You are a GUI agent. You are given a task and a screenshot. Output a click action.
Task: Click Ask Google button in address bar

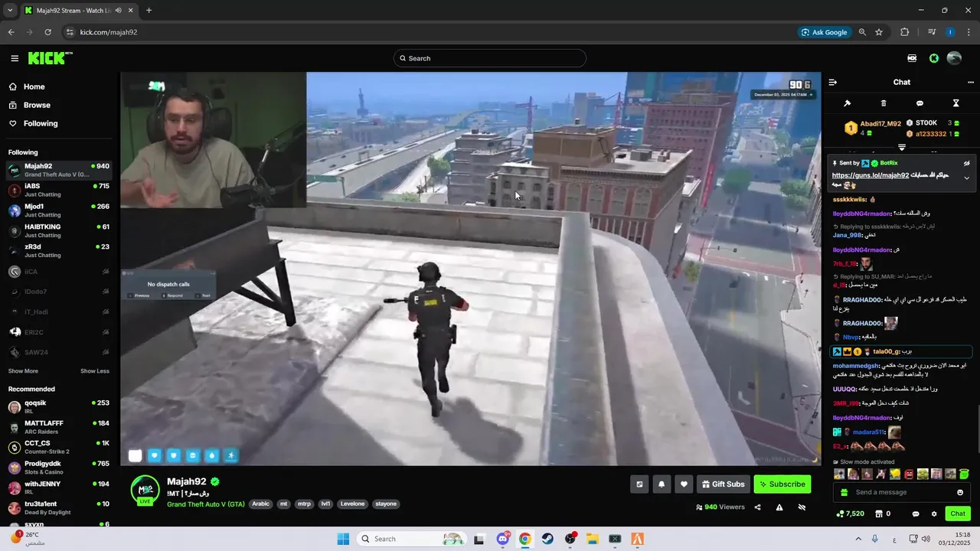pos(824,32)
